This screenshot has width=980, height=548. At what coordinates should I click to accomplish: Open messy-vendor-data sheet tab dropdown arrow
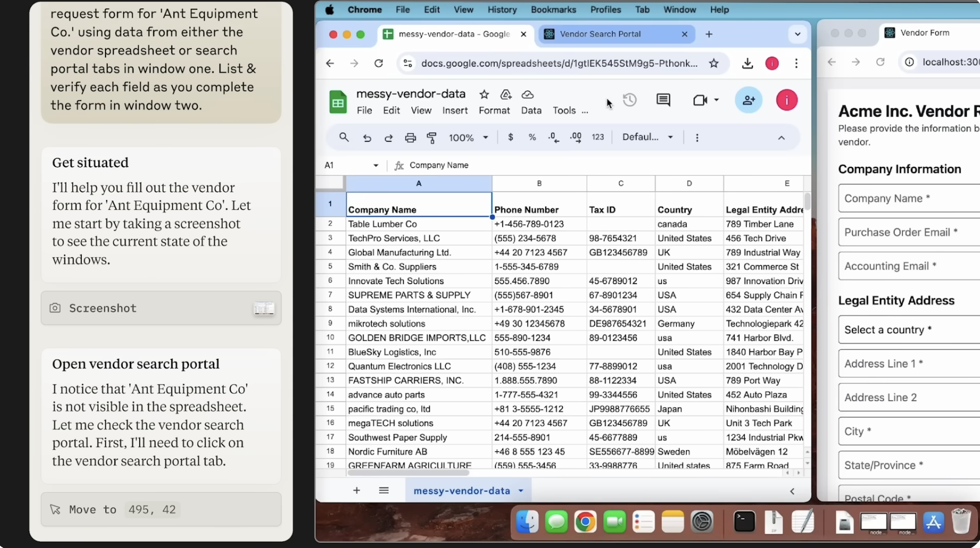521,491
